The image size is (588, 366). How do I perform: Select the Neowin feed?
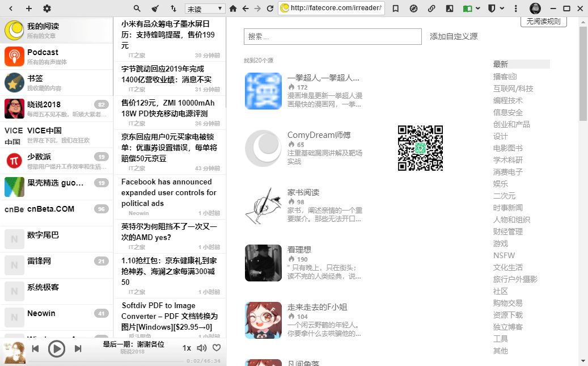point(56,317)
